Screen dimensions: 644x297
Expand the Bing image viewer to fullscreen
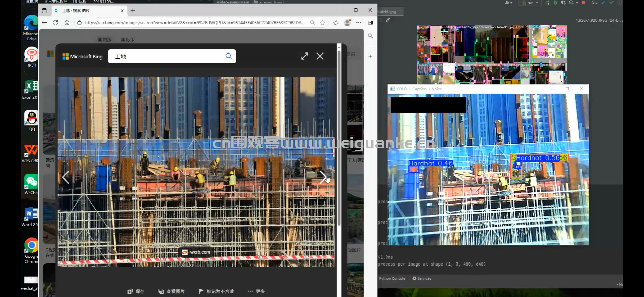pyautogui.click(x=305, y=56)
